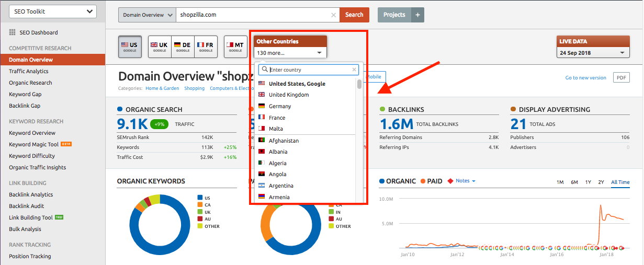Set chart range to 2Y
The image size is (644, 265).
[601, 182]
